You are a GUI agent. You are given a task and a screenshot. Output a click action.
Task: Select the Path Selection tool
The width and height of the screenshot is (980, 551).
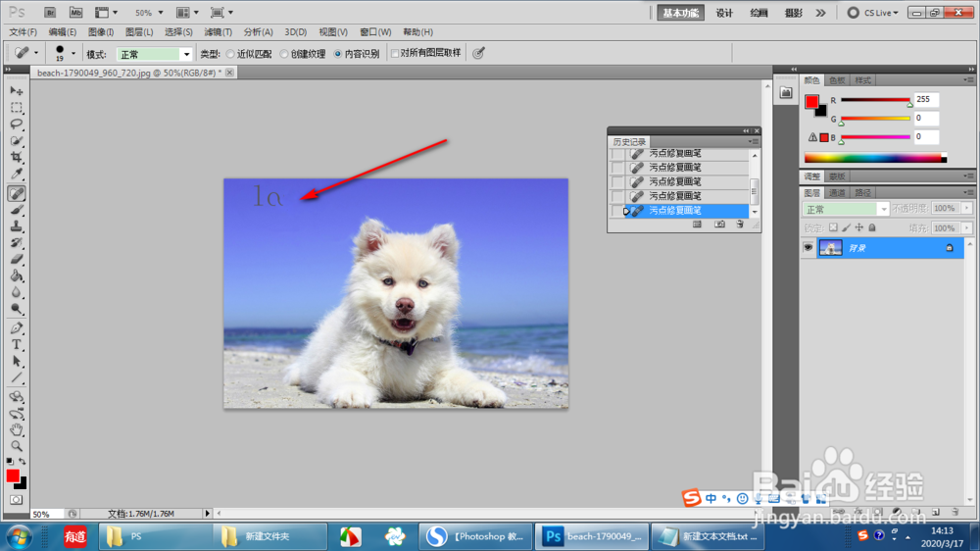click(17, 362)
